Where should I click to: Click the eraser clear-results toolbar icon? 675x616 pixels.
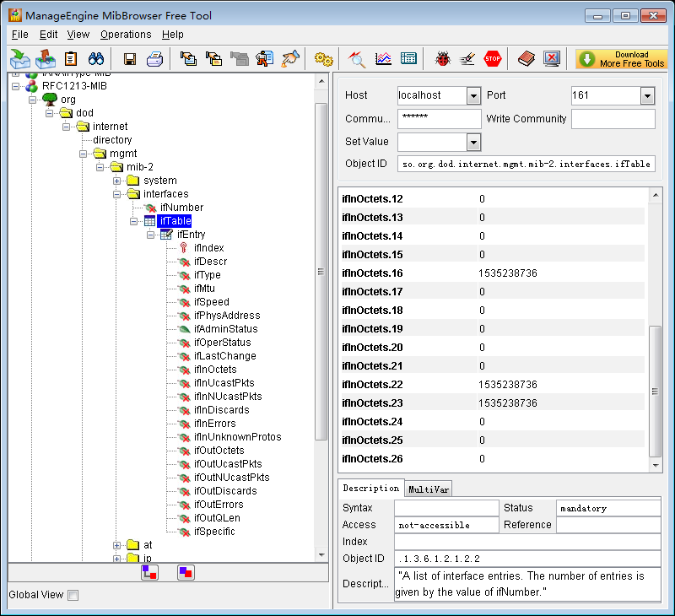click(467, 58)
